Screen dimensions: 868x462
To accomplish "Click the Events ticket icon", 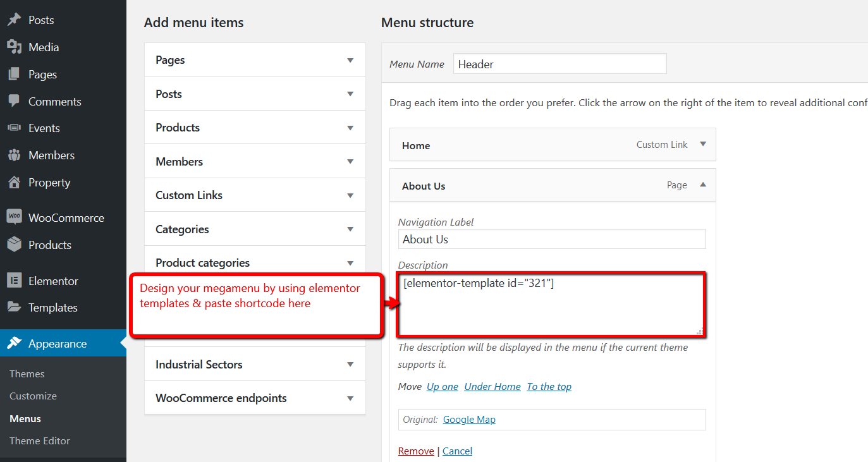I will [x=14, y=128].
